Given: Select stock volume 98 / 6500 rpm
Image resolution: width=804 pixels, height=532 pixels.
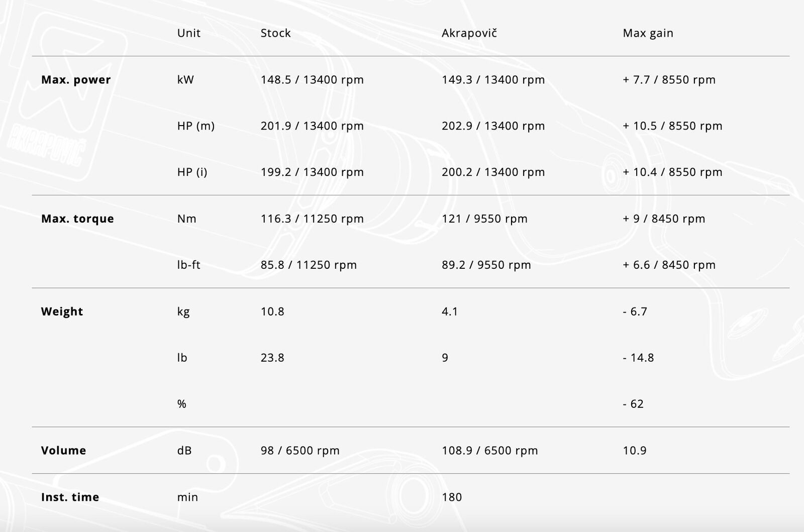Looking at the screenshot, I should pyautogui.click(x=300, y=451).
